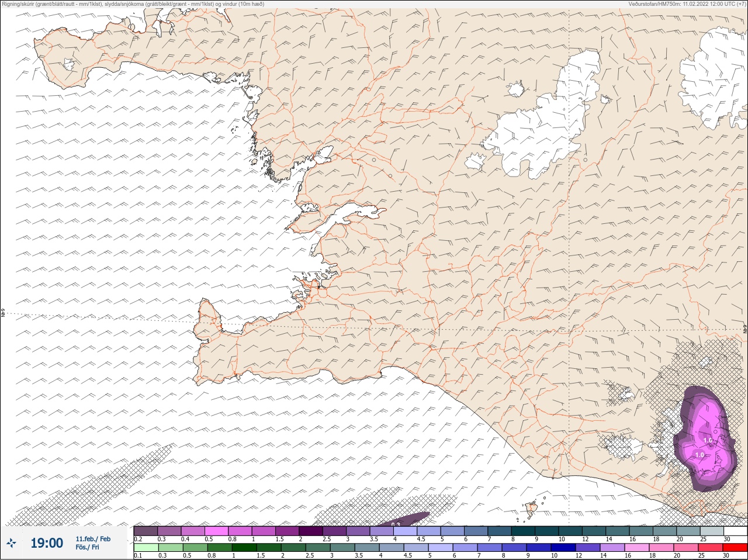Select top legend swatch starting at 12
This screenshot has width=748, height=560.
(595, 531)
